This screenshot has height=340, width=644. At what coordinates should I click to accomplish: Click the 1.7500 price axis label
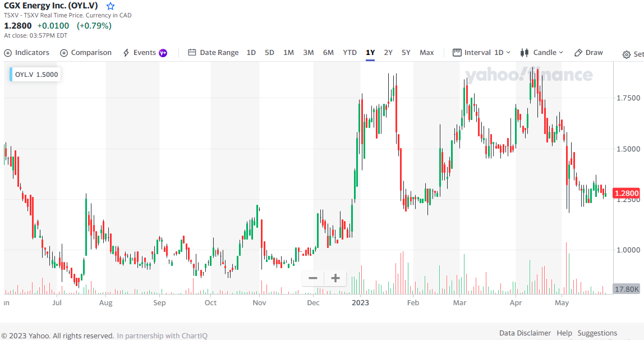(x=628, y=98)
